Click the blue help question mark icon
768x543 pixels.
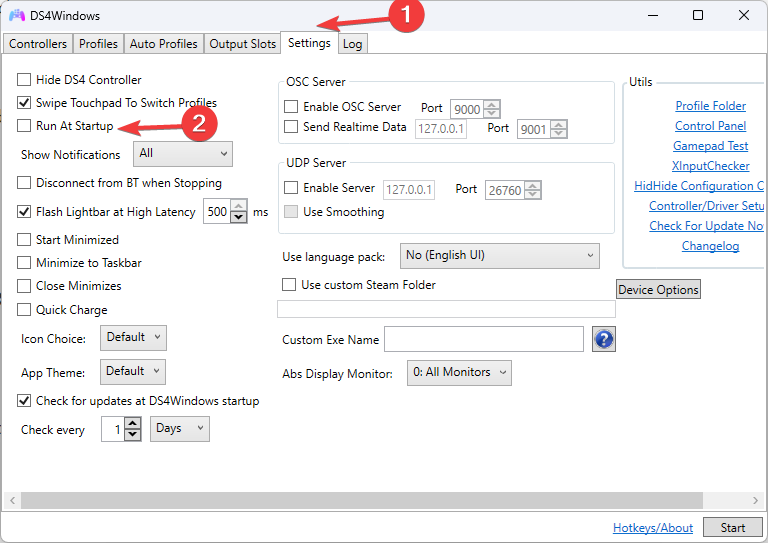pos(603,339)
